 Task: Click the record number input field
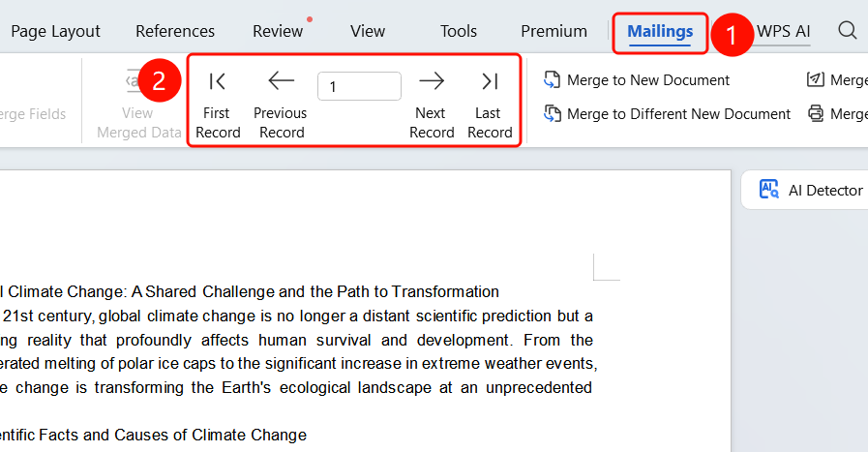(359, 86)
